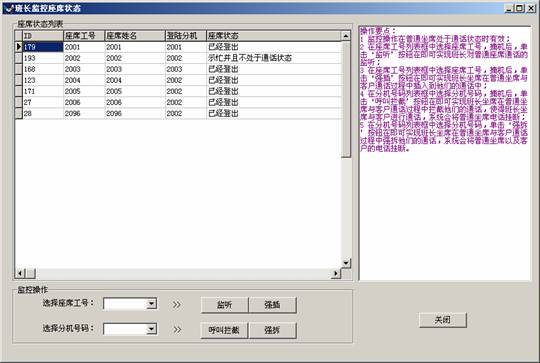Close the window with the X button
Viewport: 540px width, 363px height.
click(531, 8)
